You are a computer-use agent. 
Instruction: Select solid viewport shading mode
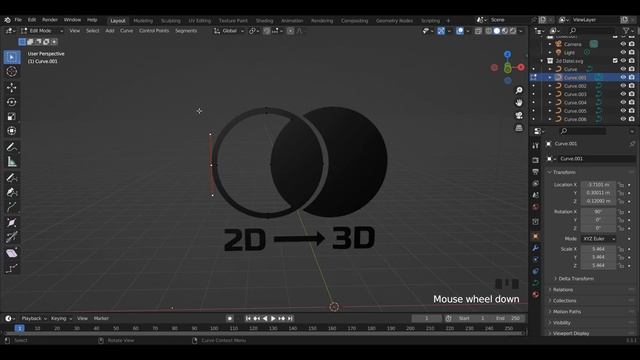click(x=496, y=31)
